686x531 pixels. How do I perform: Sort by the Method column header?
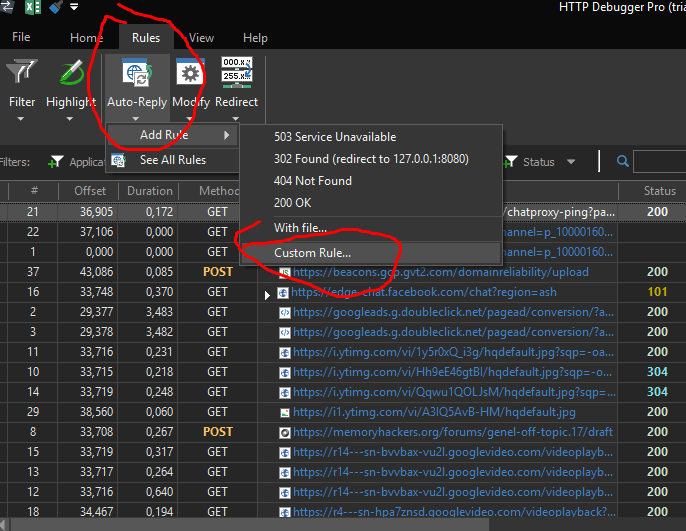tap(219, 191)
